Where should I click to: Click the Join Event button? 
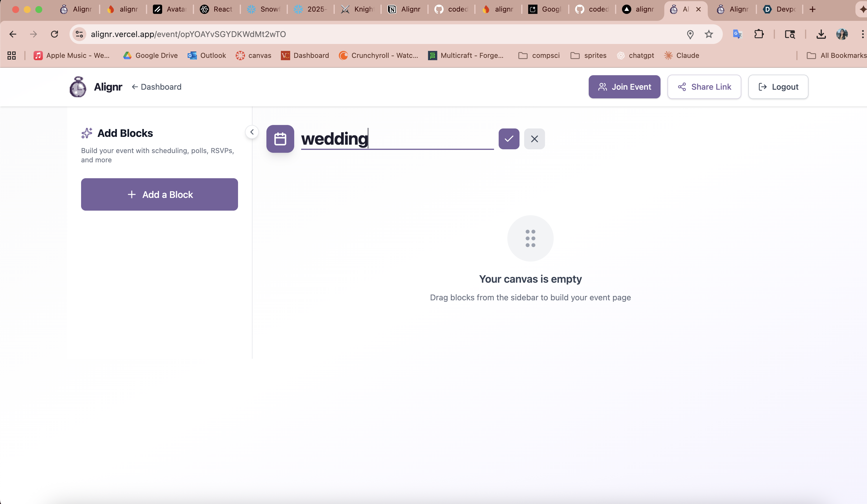point(624,87)
